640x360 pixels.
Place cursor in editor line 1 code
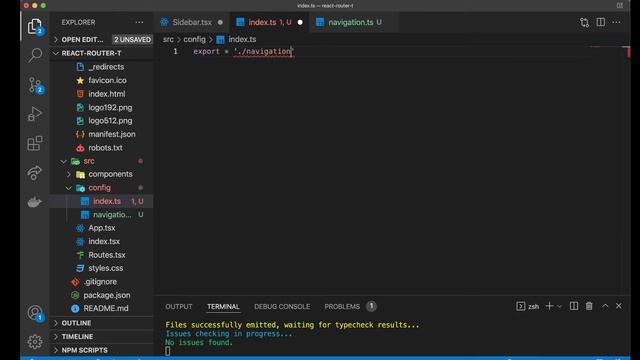pos(243,51)
